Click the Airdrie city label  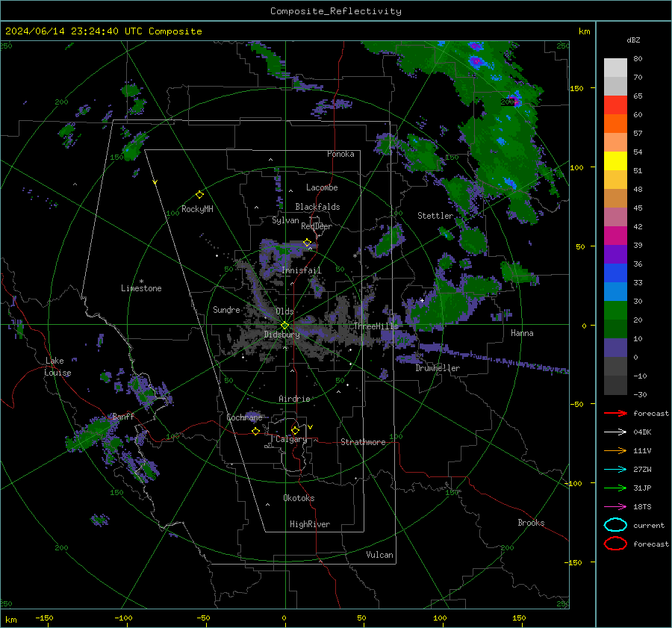[x=294, y=399]
